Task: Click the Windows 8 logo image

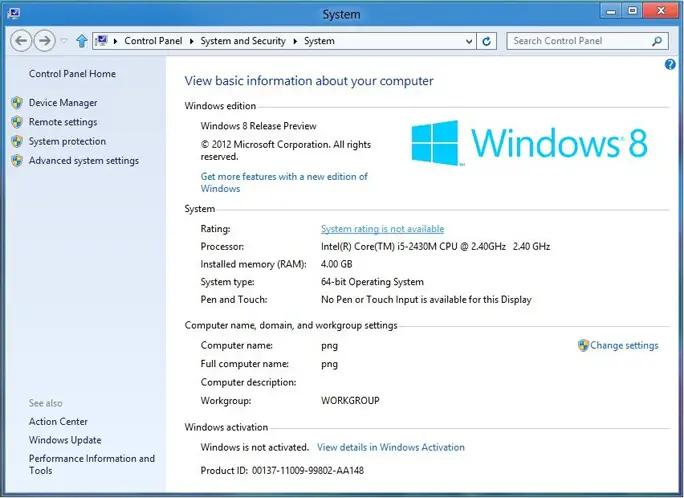Action: [x=530, y=143]
